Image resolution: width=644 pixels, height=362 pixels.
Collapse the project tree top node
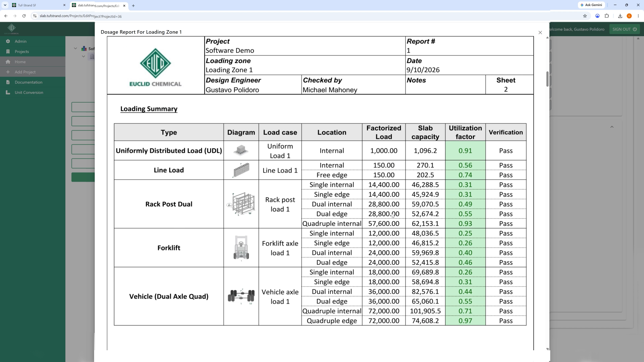[75, 49]
